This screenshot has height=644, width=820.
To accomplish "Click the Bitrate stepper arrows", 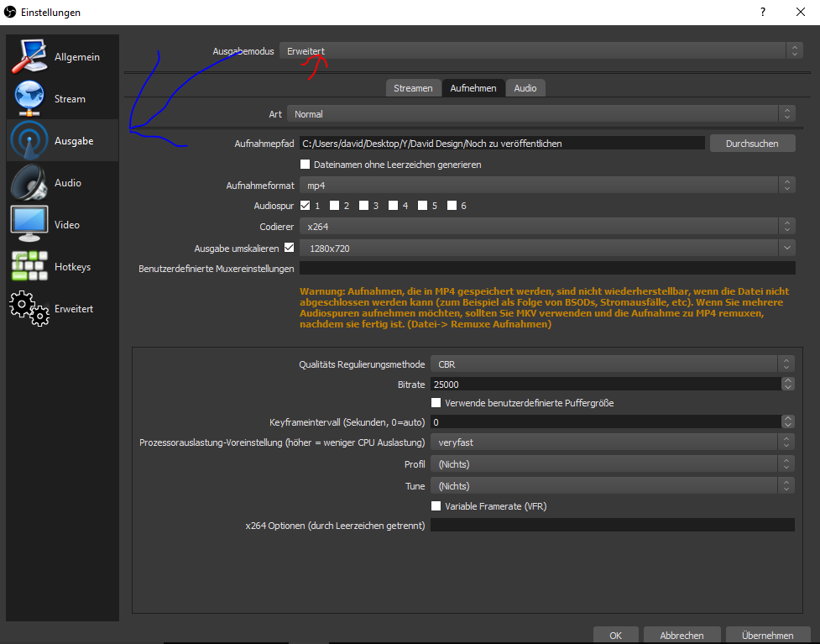I will (787, 384).
